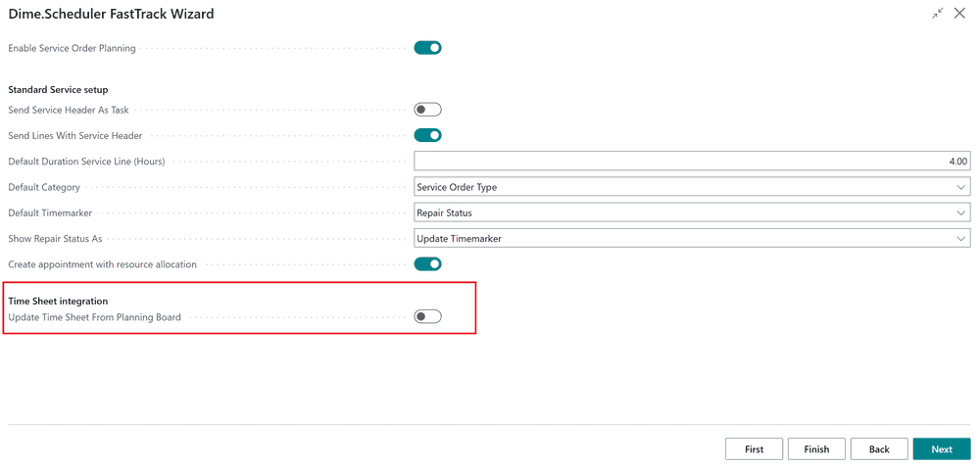Go to the First wizard page
Image resolution: width=980 pixels, height=466 pixels.
pyautogui.click(x=754, y=449)
